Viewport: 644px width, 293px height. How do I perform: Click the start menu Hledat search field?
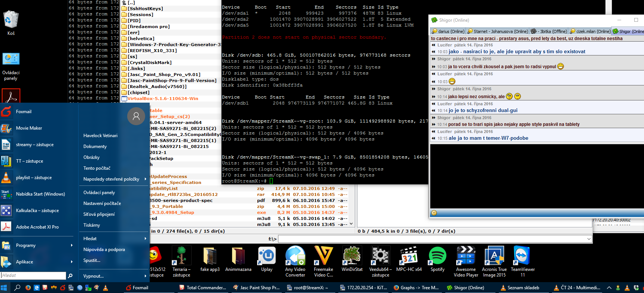[33, 275]
